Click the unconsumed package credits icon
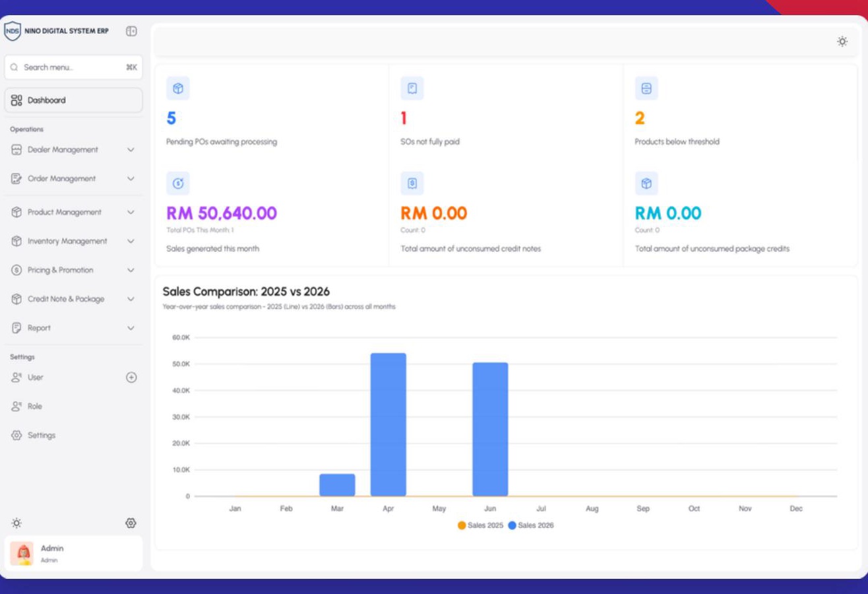868x594 pixels. click(646, 183)
